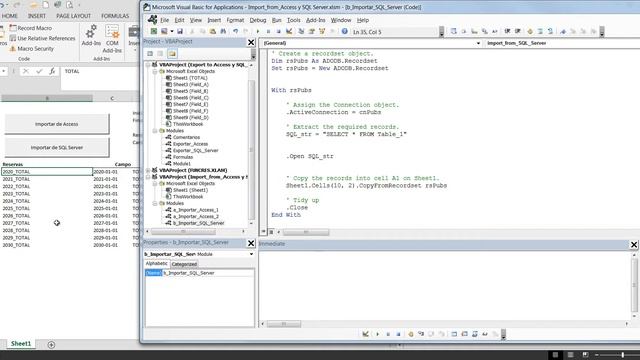Click List Properties/Methods icon in Edit toolbar
Viewport: 640px width, 360px height.
pos(453,31)
